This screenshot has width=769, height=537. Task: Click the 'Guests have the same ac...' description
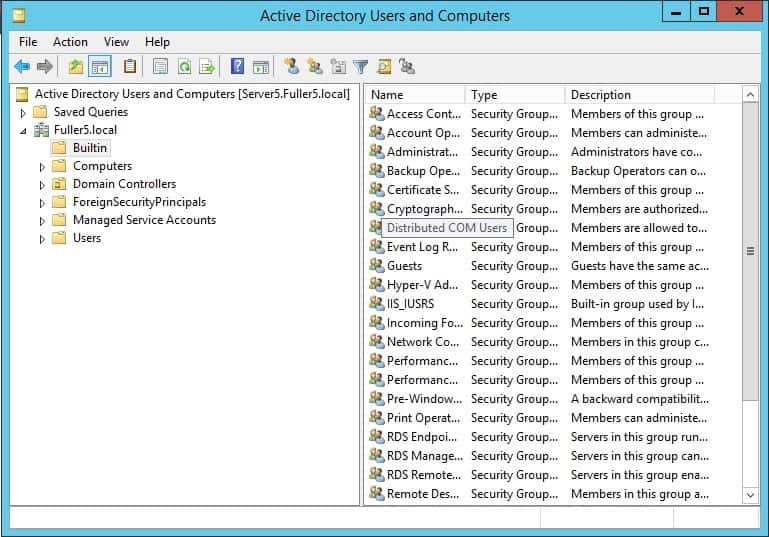pos(640,265)
